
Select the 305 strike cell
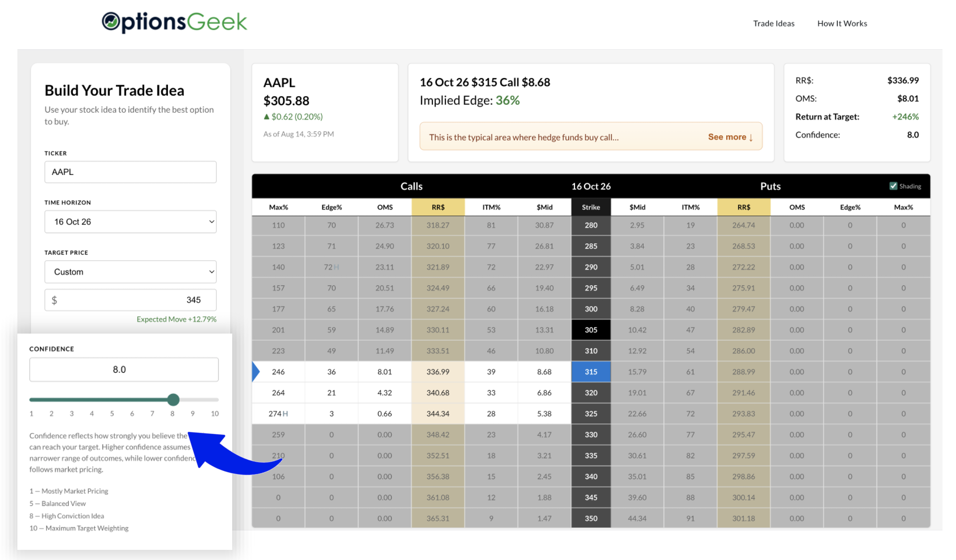click(591, 330)
